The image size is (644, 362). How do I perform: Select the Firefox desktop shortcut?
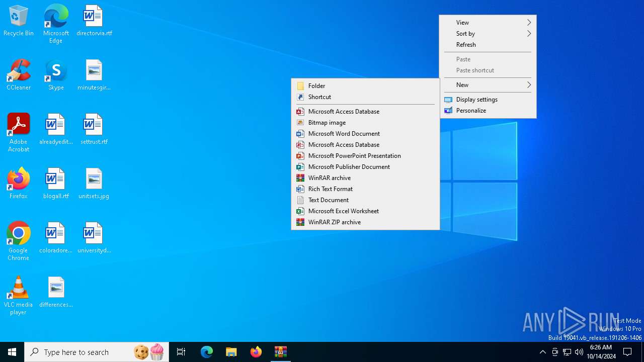[19, 184]
